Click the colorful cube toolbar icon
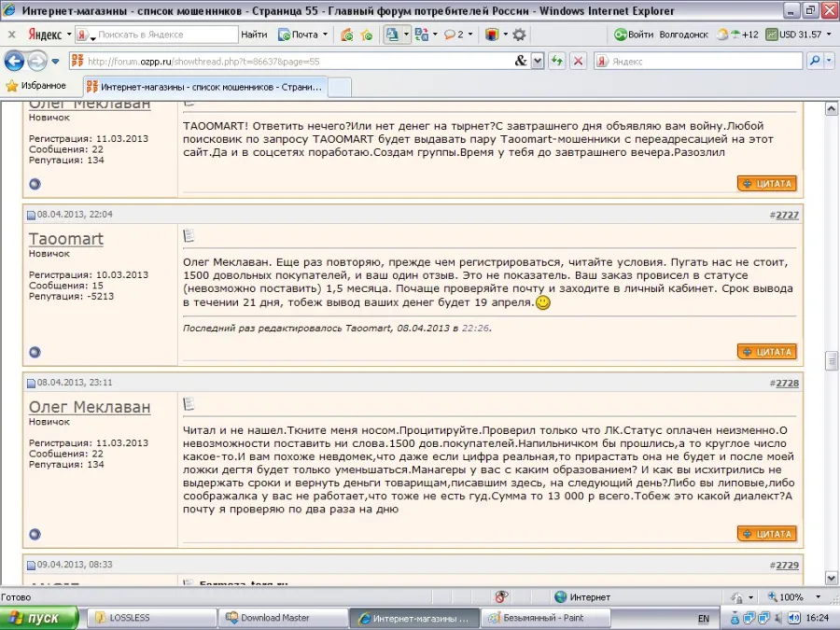The height and width of the screenshot is (630, 840). click(492, 35)
